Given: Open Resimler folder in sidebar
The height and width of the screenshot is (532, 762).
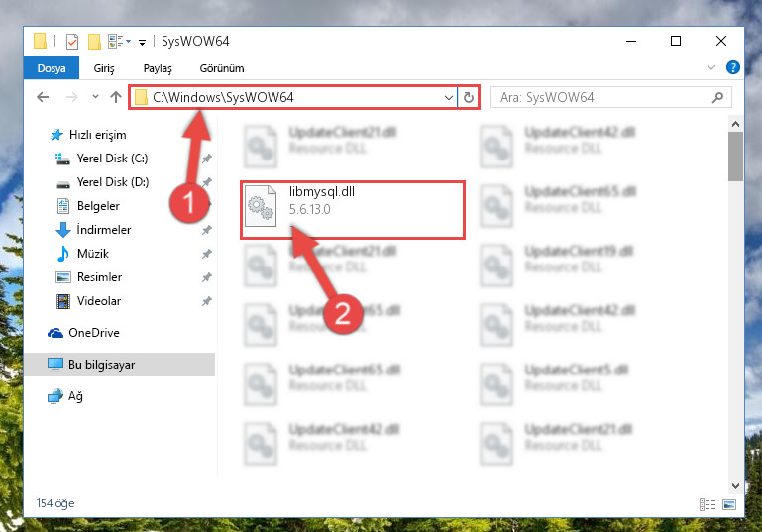Looking at the screenshot, I should point(99,277).
